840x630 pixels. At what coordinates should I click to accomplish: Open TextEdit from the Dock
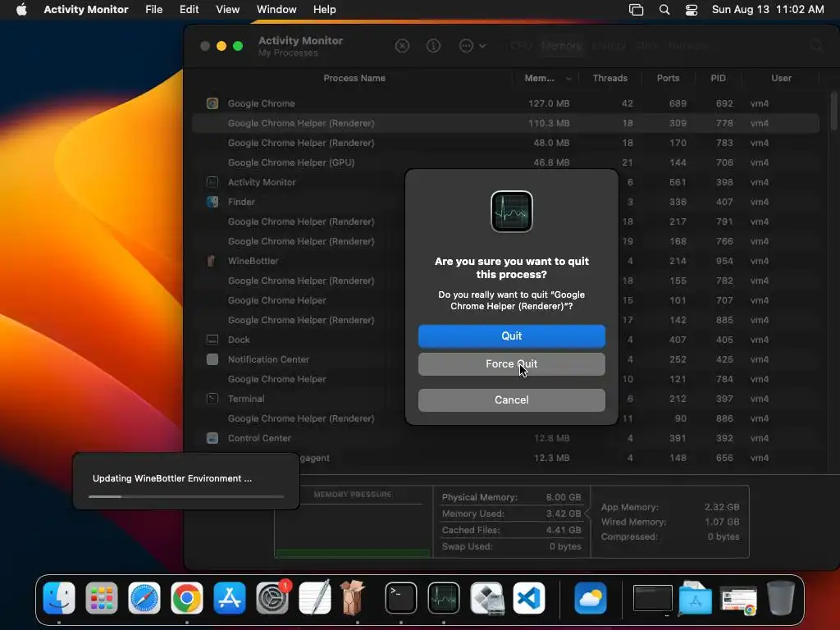[x=314, y=598]
